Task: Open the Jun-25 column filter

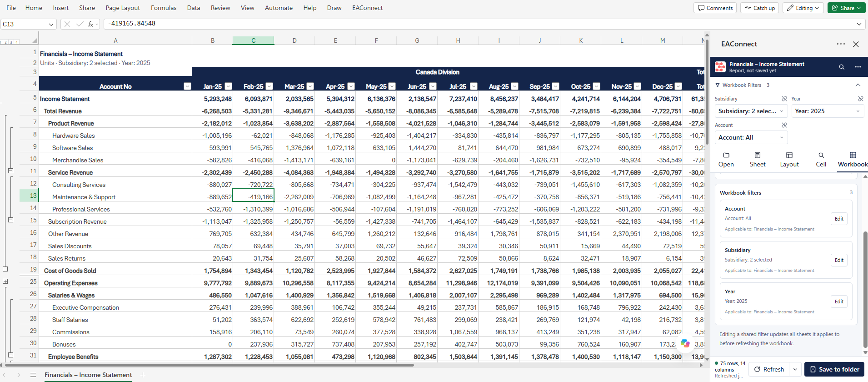Action: click(433, 86)
